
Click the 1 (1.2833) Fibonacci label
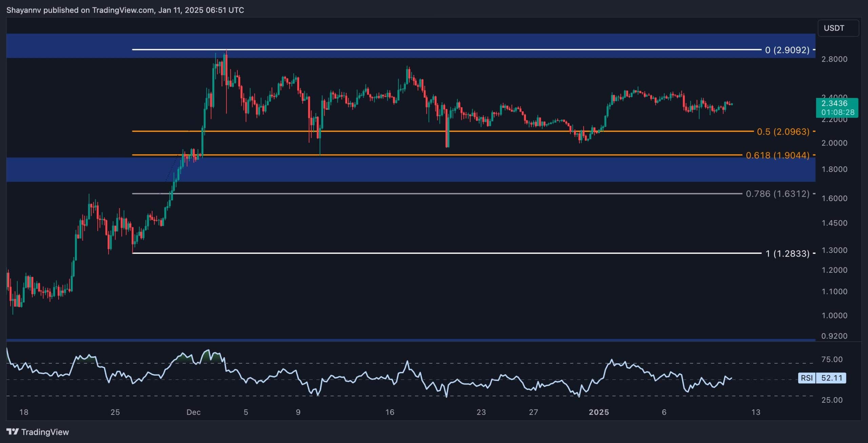(x=788, y=254)
